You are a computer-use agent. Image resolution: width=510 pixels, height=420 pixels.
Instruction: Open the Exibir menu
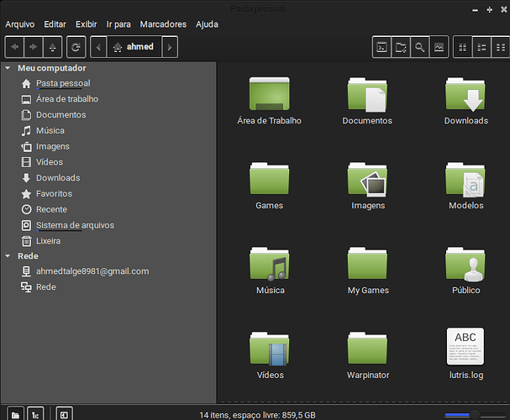point(87,24)
